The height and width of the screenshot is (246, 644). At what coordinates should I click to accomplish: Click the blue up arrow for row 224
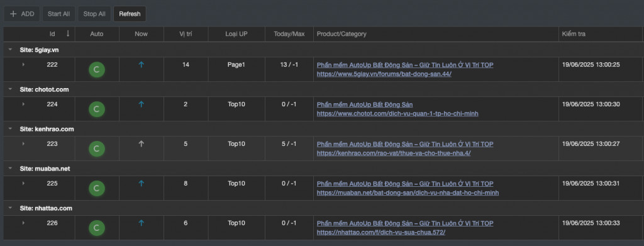point(142,104)
